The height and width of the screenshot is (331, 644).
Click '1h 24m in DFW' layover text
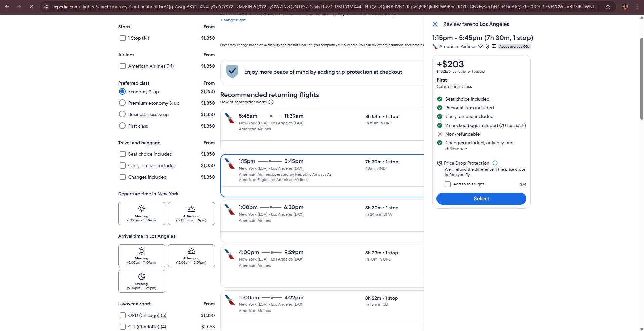coord(379,214)
